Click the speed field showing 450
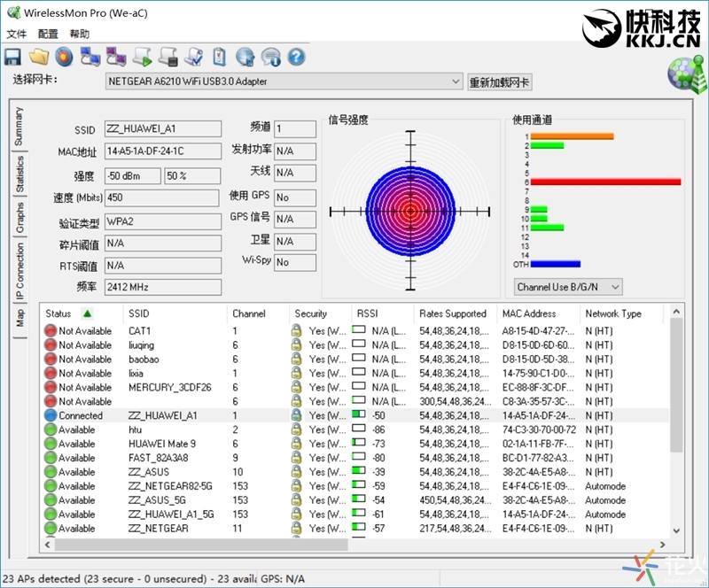This screenshot has width=709, height=588. point(163,197)
